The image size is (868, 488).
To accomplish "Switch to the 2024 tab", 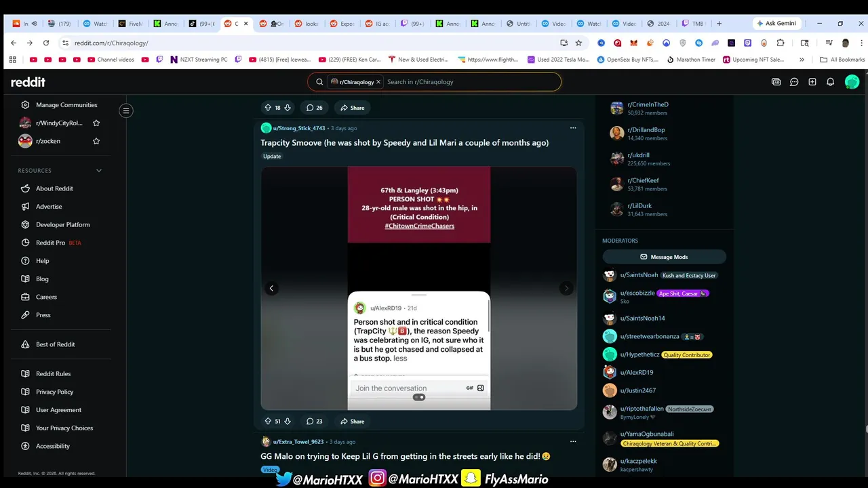I will (x=659, y=24).
